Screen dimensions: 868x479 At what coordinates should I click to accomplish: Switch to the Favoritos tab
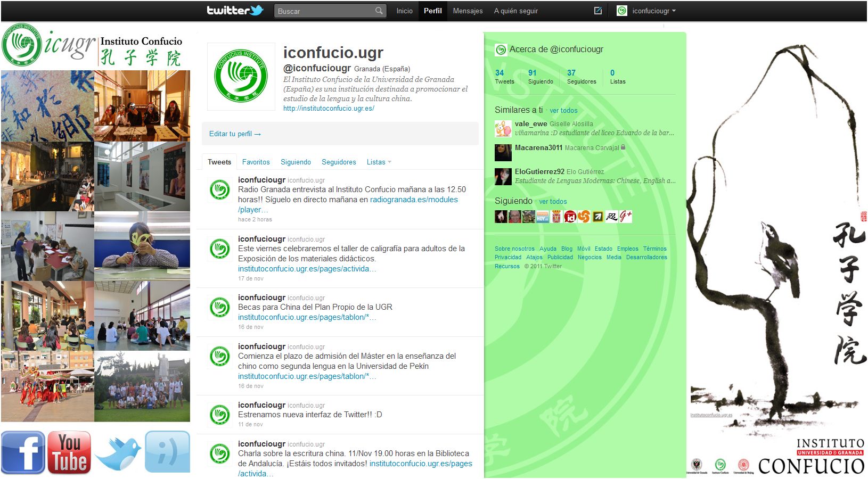click(x=256, y=162)
